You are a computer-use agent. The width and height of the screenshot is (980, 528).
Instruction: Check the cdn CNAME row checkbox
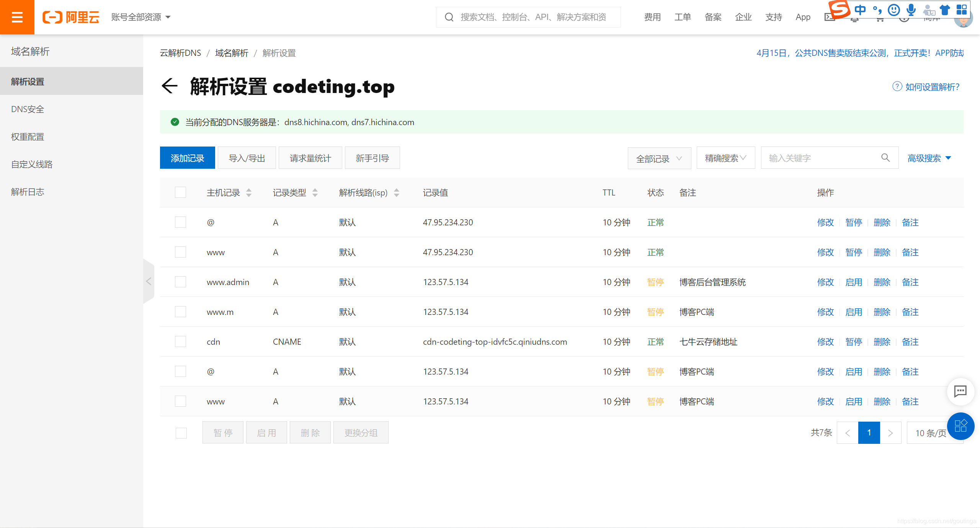(x=180, y=341)
